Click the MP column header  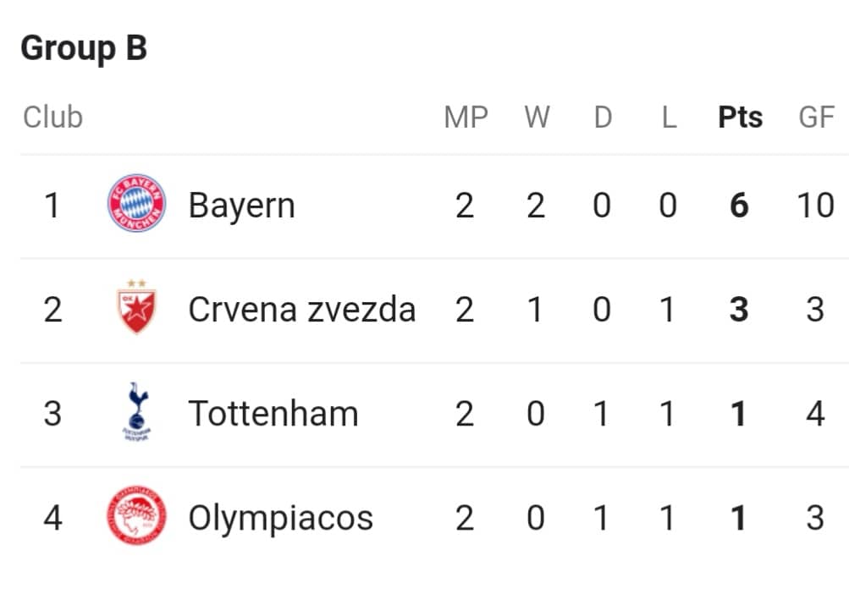click(466, 117)
